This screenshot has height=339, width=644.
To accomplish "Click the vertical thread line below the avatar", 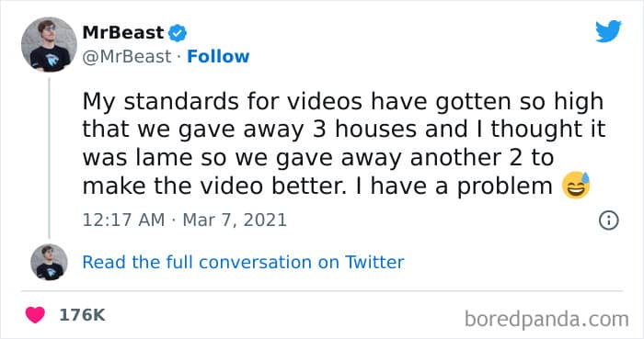I will [x=50, y=158].
